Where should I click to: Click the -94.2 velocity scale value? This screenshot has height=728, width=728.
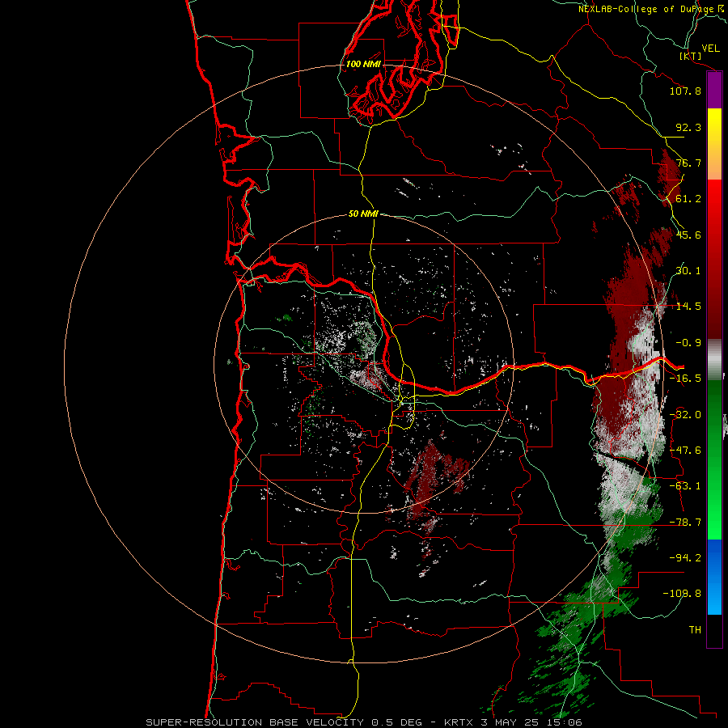click(685, 558)
